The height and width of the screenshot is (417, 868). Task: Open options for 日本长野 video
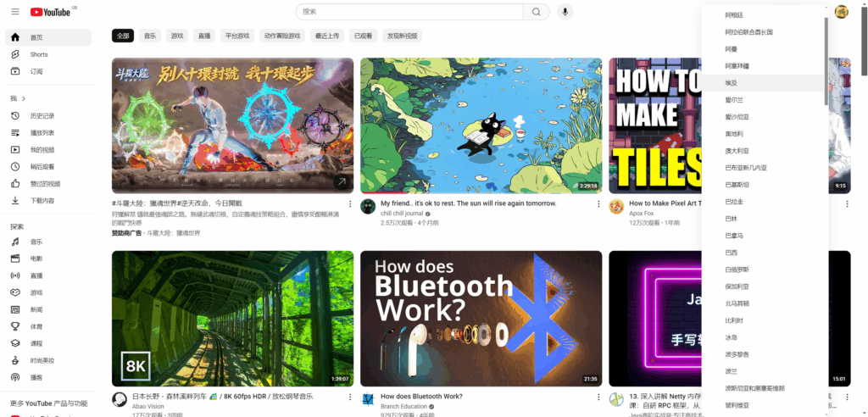point(350,397)
